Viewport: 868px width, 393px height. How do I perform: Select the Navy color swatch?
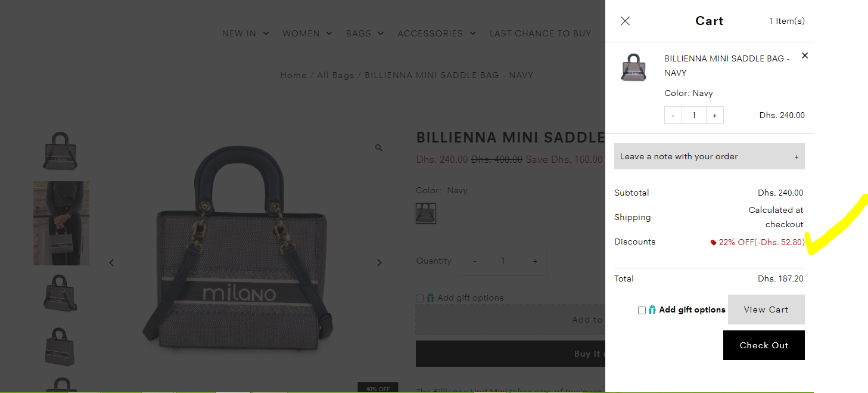pos(426,213)
